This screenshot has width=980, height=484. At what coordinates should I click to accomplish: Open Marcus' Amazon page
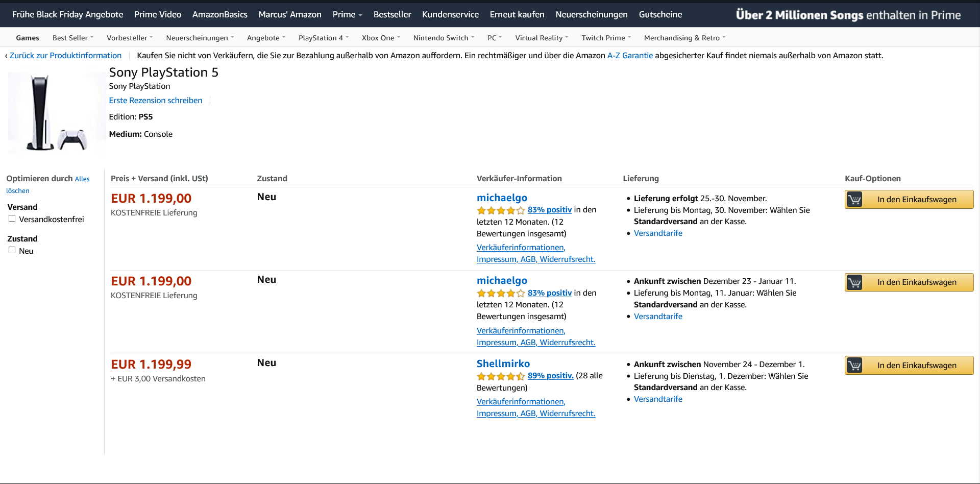click(x=290, y=14)
